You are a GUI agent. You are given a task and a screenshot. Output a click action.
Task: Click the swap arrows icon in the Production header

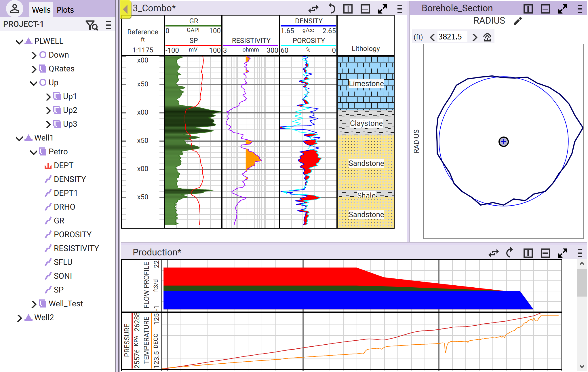[494, 253]
